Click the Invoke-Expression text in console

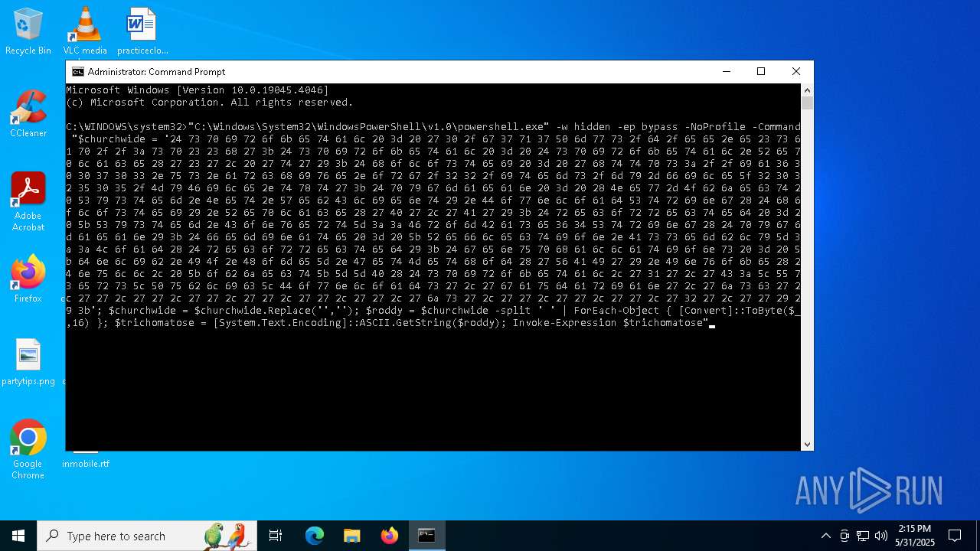point(565,323)
